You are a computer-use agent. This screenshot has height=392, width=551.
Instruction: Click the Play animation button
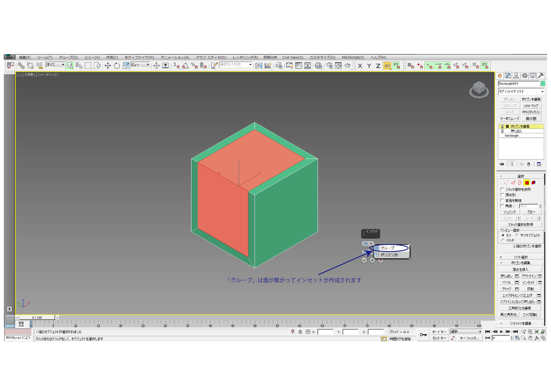click(x=501, y=332)
